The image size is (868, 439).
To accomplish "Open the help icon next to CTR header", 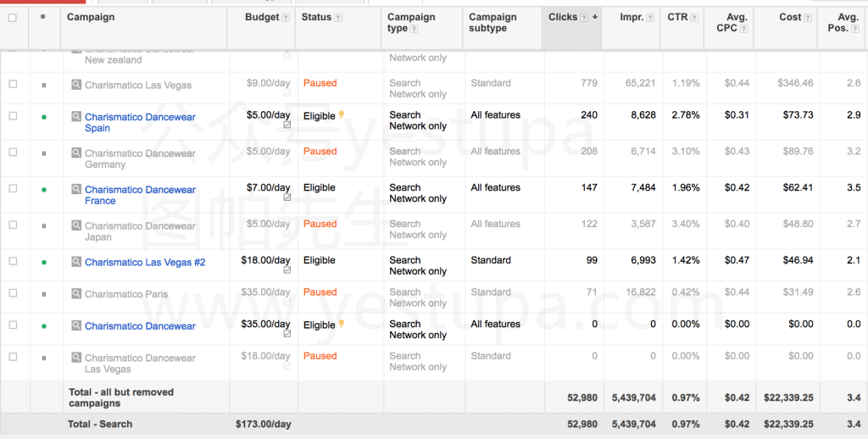I will [694, 18].
